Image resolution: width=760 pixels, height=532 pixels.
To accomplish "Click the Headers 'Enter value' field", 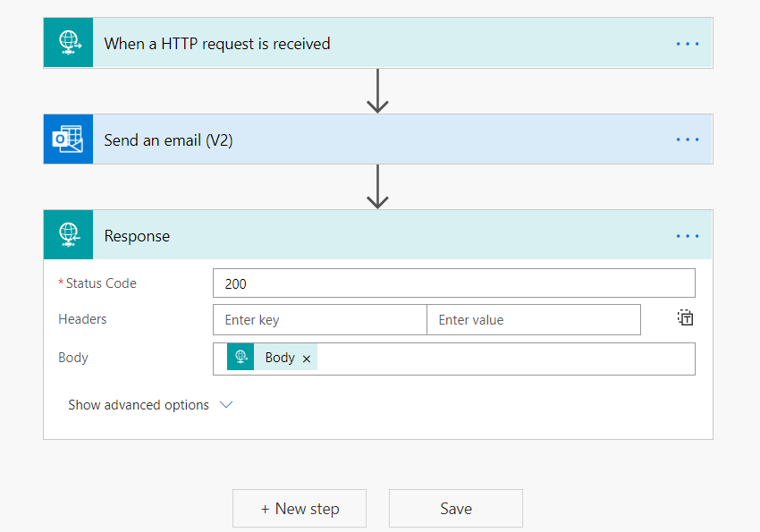I will (533, 319).
